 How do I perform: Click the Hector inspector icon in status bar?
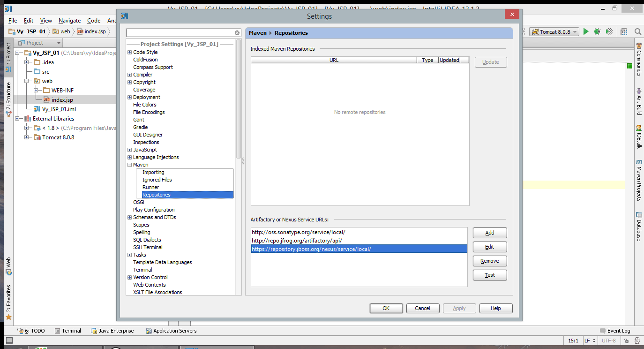pyautogui.click(x=637, y=341)
